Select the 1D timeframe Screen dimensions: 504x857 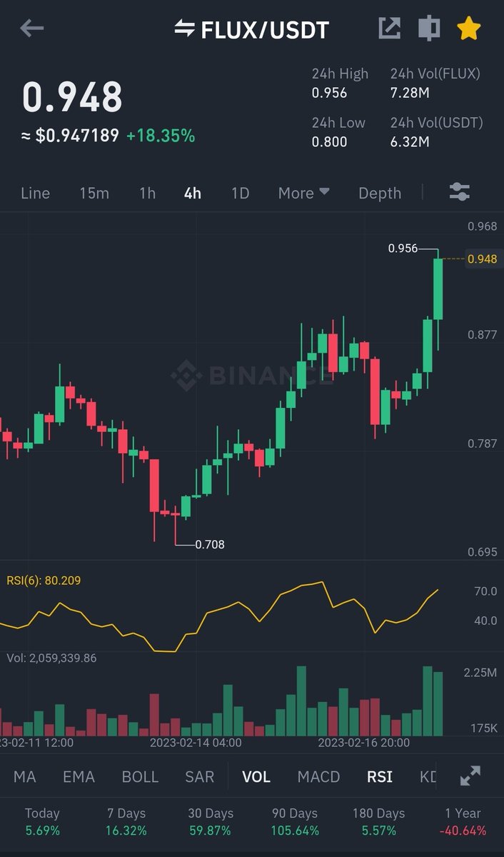241,193
